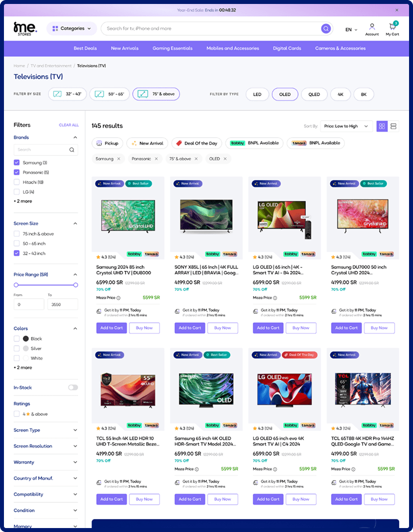The height and width of the screenshot is (532, 413).
Task: Switch to list view layout
Action: [x=394, y=127]
